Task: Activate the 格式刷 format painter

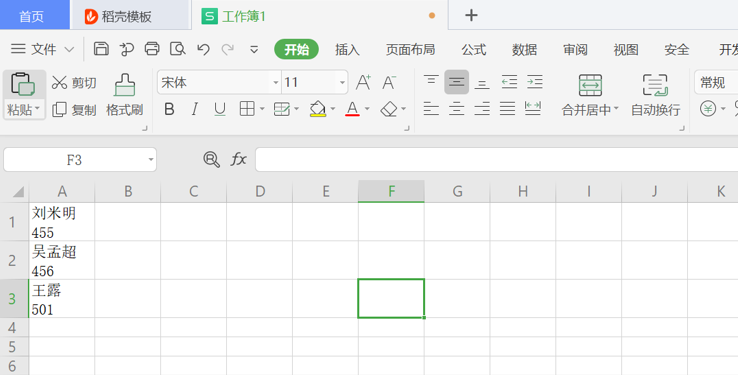Action: (125, 95)
